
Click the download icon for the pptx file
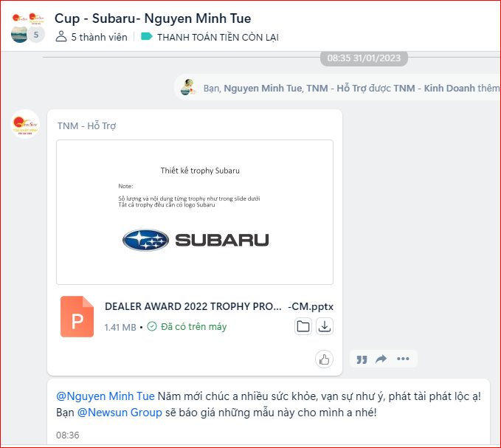325,326
